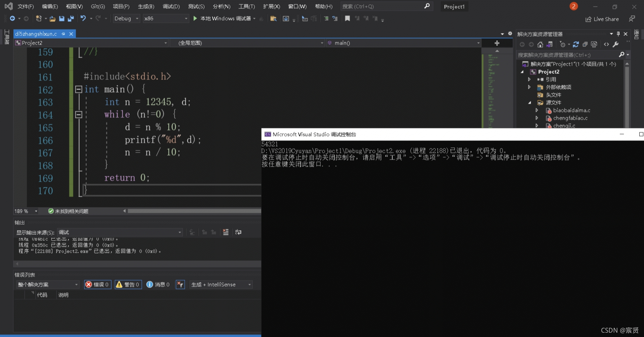Screen dimensions: 644x337
Task: Toggle pin on di5zhangshixun.c tab
Action: tap(63, 34)
